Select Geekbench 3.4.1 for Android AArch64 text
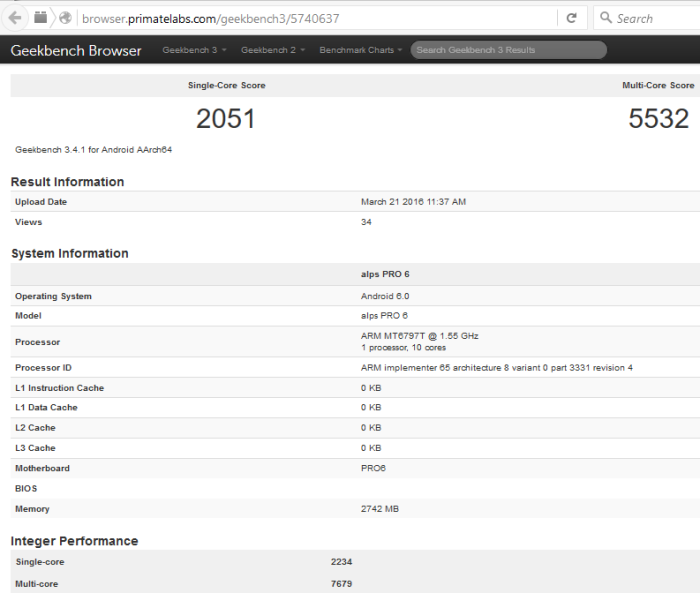The image size is (700, 593). [93, 150]
